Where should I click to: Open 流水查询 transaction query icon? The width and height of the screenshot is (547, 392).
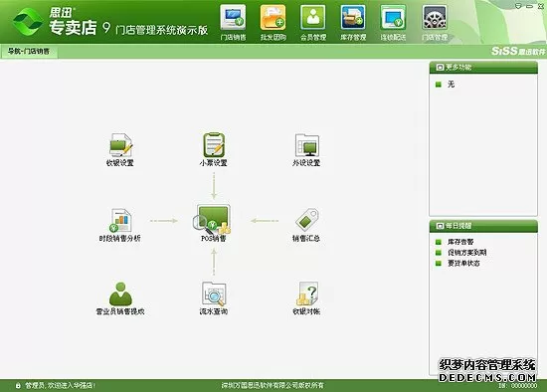tap(214, 298)
